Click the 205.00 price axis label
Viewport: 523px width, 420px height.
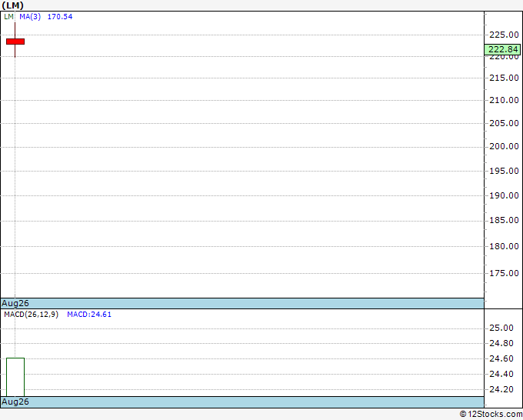click(x=504, y=123)
